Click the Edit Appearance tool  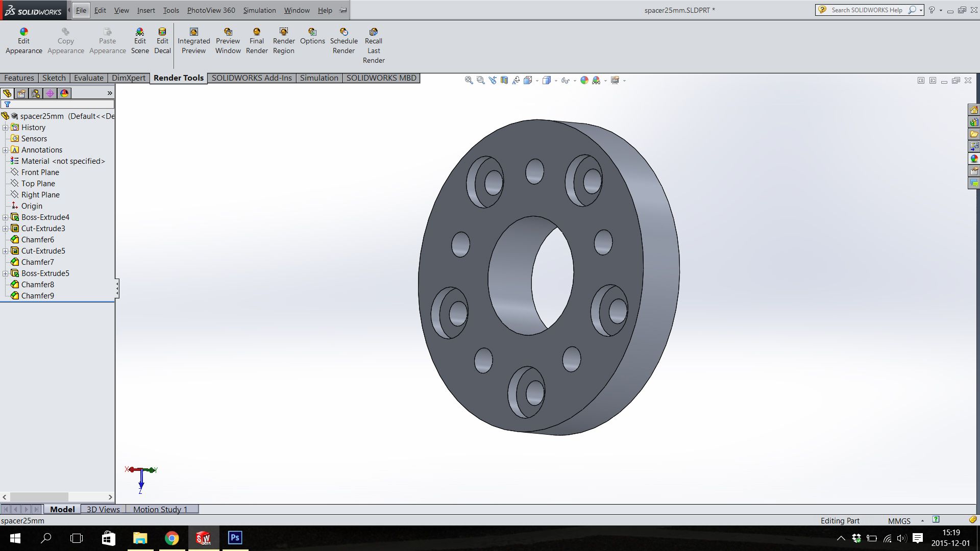[23, 41]
